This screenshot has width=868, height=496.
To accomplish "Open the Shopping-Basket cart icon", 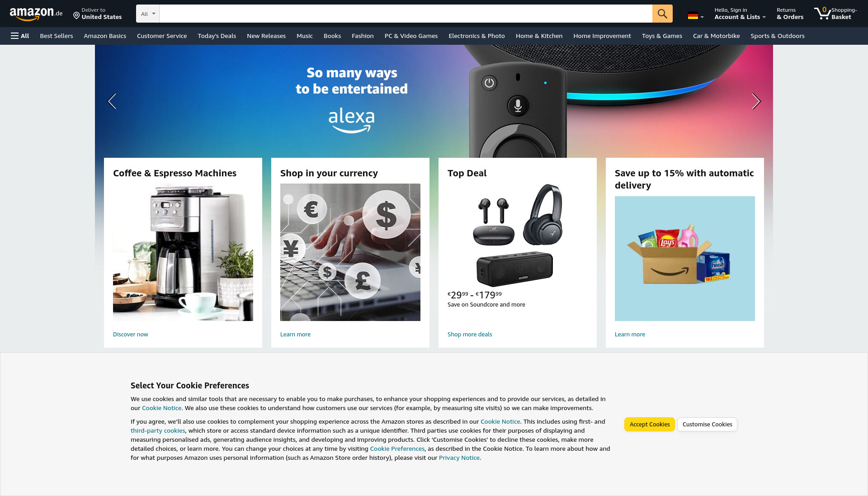I will click(x=822, y=13).
